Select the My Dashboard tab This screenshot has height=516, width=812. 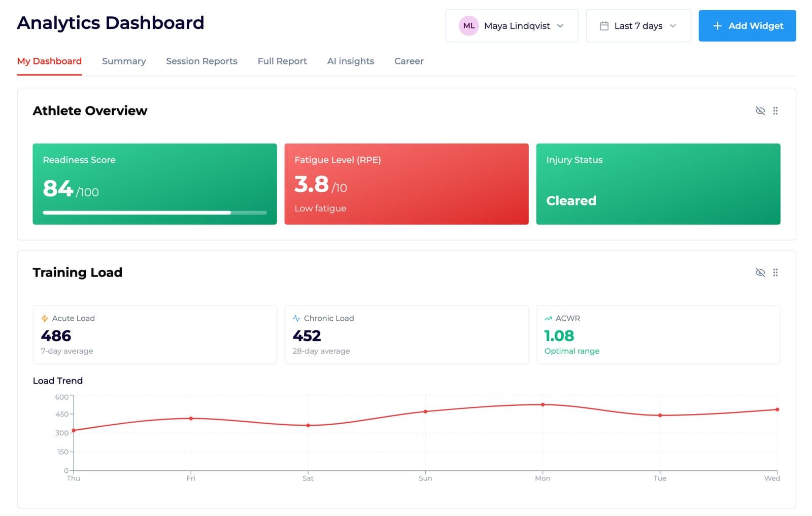pos(49,61)
